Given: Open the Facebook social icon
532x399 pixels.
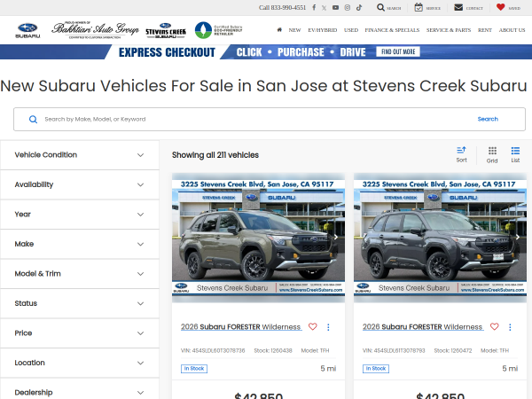Looking at the screenshot, I should point(314,7).
